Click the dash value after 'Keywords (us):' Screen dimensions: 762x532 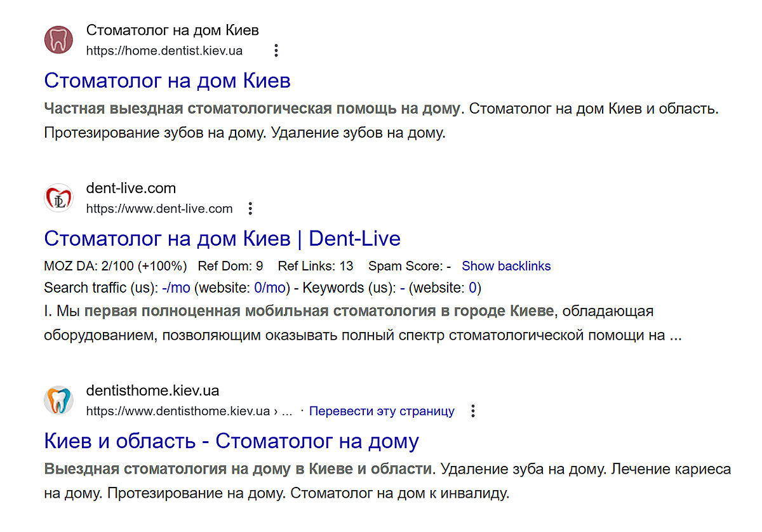(403, 288)
